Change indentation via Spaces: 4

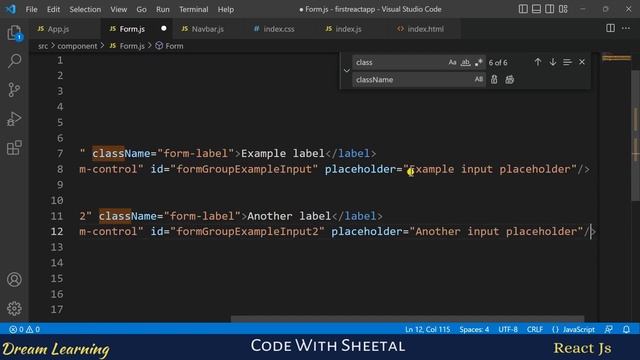pos(474,329)
